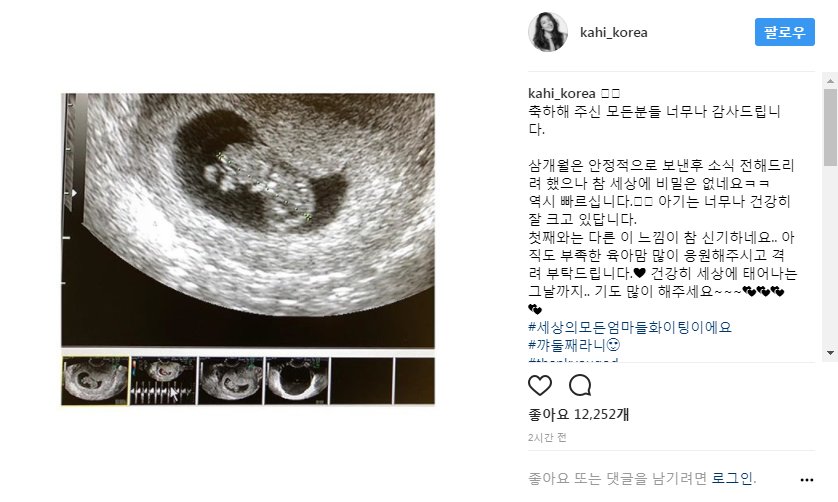Screen dimensions: 838x502
Task: View the 좋아요 12,252개 likes count
Action: coord(578,414)
